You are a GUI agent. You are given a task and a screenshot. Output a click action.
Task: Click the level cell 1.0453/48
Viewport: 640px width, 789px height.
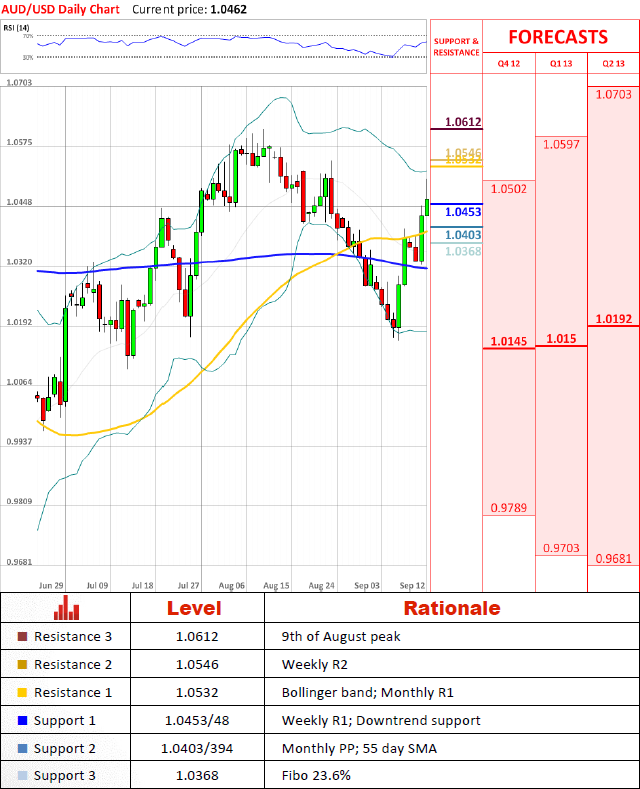tap(197, 721)
